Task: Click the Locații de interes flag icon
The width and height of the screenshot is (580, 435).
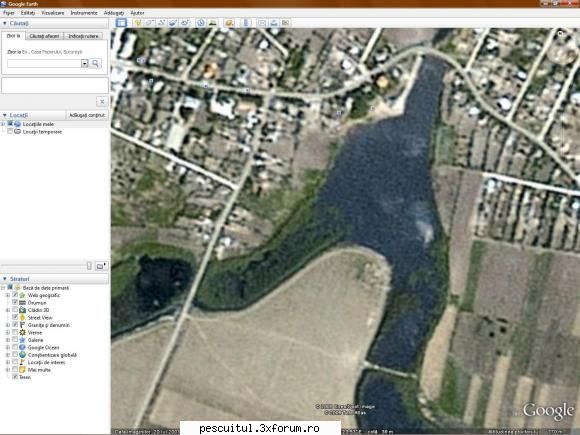Action: coord(22,362)
